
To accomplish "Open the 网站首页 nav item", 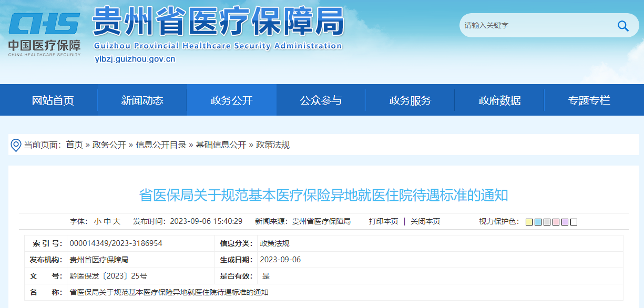I will 53,100.
